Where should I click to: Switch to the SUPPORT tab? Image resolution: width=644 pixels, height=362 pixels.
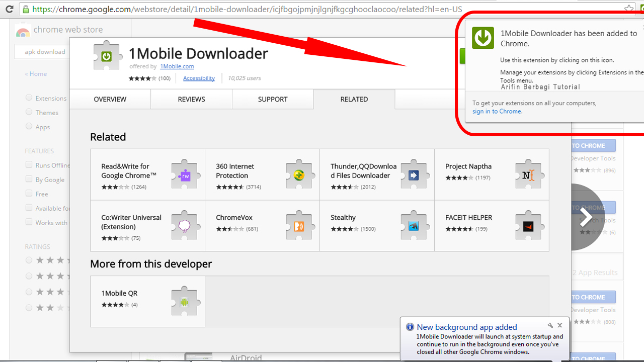coord(273,99)
